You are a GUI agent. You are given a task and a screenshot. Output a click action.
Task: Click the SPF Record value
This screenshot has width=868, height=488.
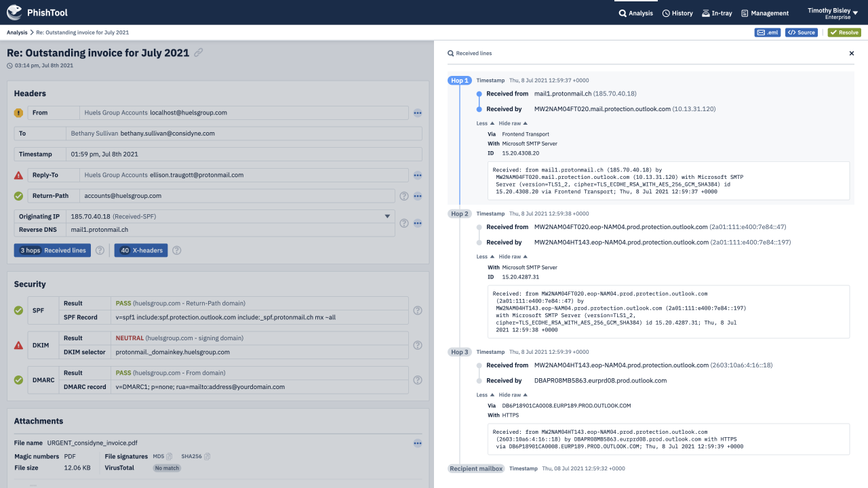[x=226, y=317]
